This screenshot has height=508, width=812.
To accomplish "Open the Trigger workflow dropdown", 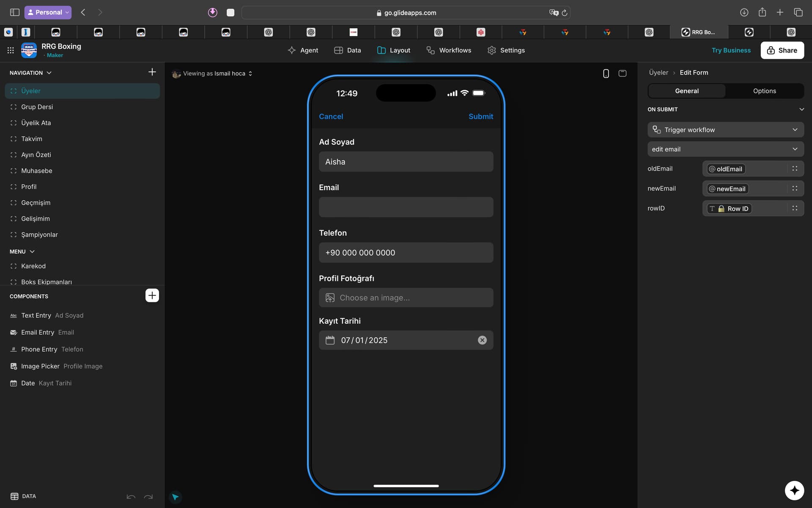I will tap(725, 130).
